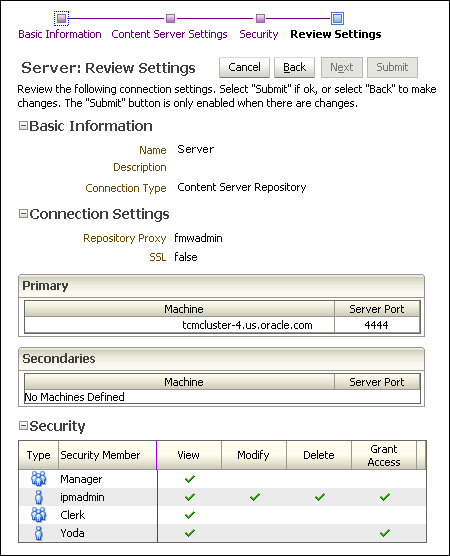Click the ipmadmin Modify checkmark

[x=255, y=497]
